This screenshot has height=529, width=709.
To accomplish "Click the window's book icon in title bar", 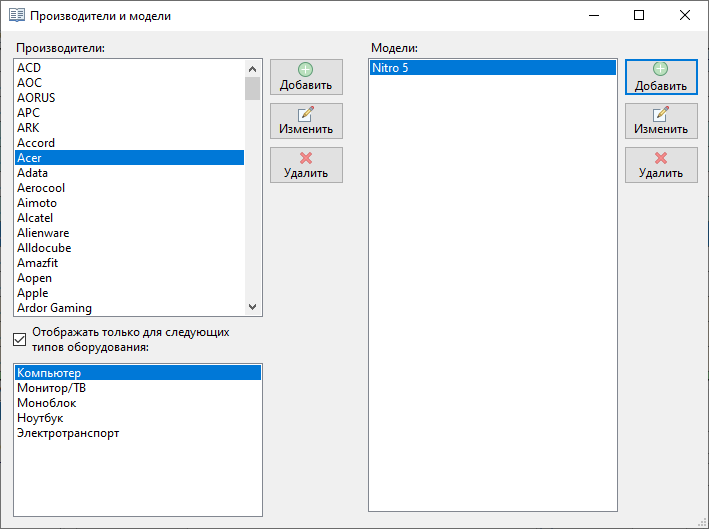I will [x=17, y=15].
